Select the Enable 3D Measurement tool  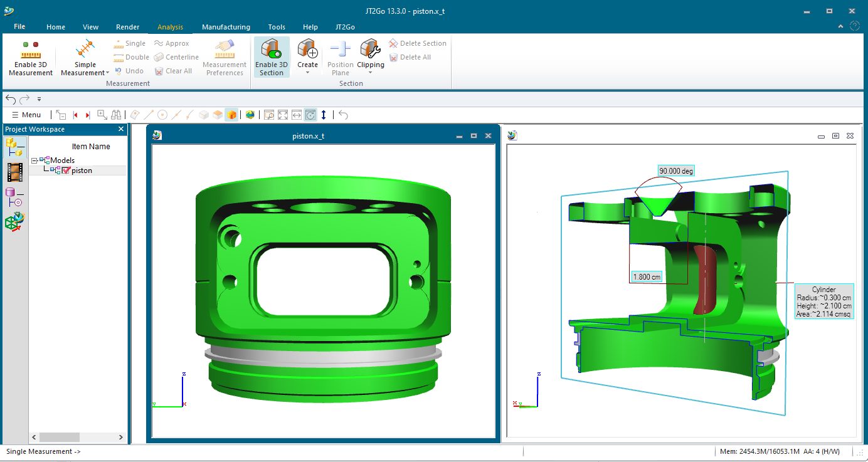(x=30, y=56)
